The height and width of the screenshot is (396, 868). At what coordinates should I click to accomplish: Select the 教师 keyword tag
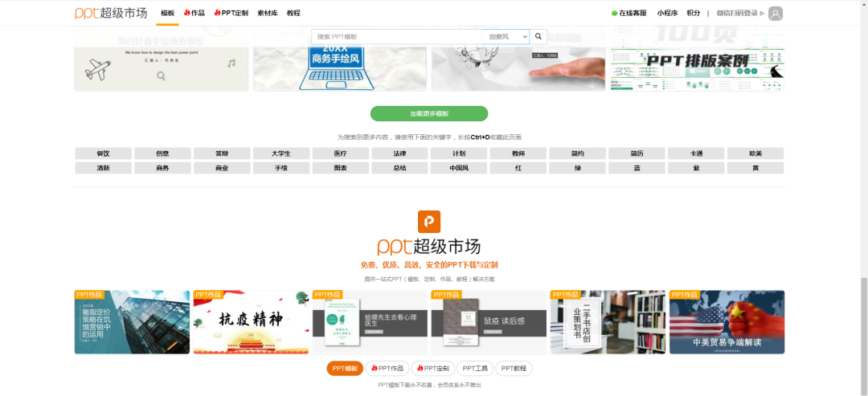point(518,153)
